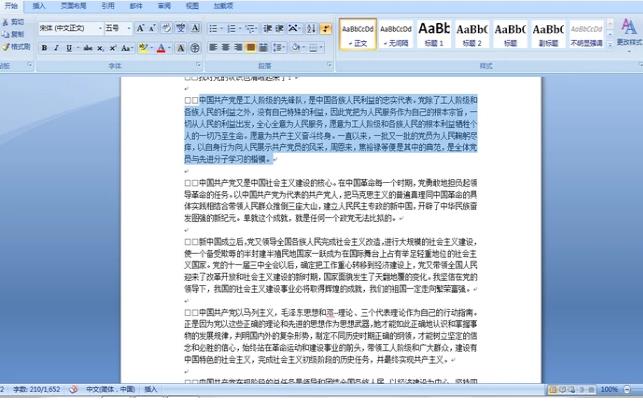Open the 更改样式 (Change Styles) menu
This screenshot has width=643, height=401.
(x=629, y=34)
